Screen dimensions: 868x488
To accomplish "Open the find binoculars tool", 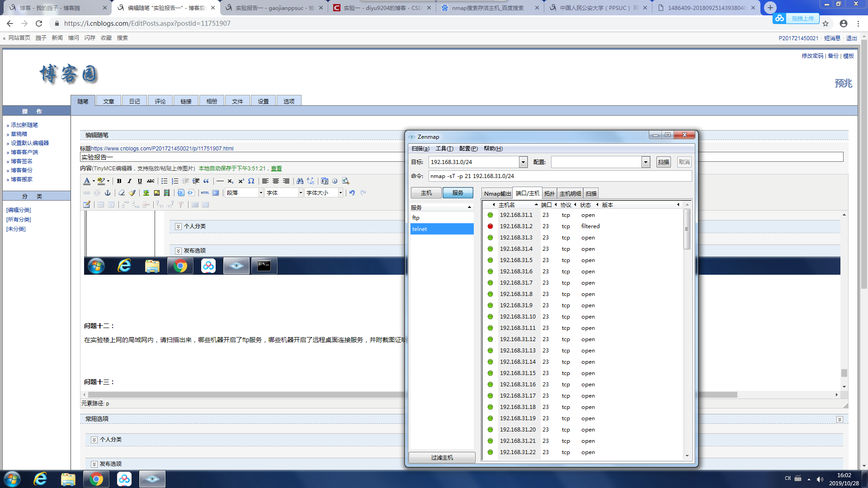I will (x=300, y=181).
